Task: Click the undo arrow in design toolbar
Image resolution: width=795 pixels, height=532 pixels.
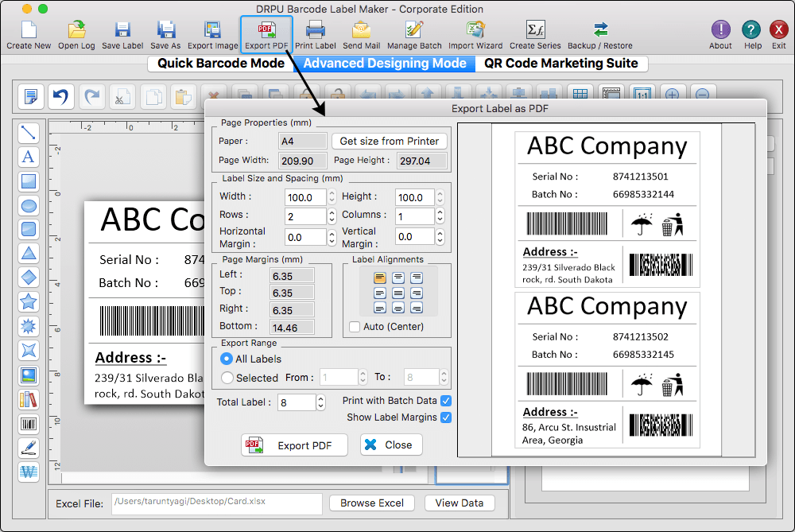Action: pos(61,96)
